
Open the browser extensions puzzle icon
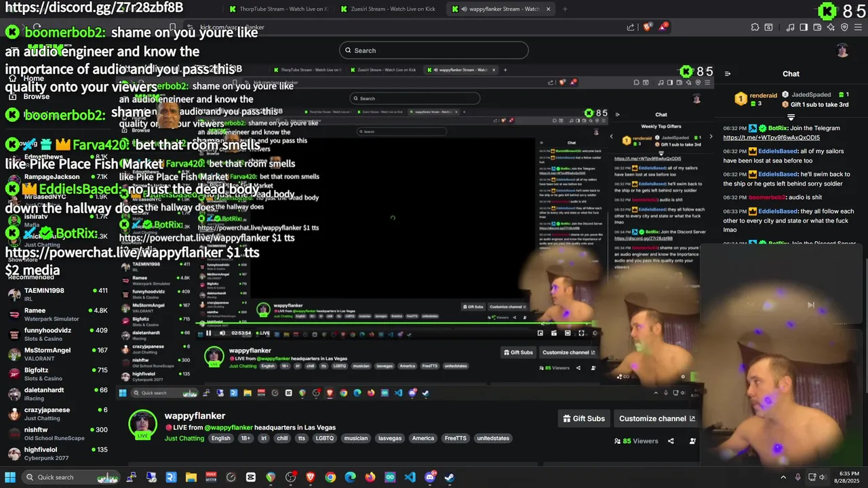coord(755,27)
